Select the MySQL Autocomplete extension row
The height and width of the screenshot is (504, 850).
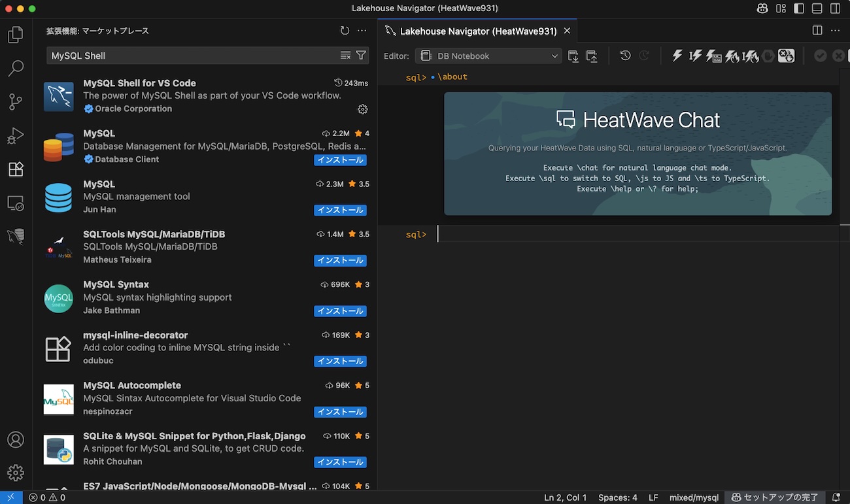click(x=205, y=399)
